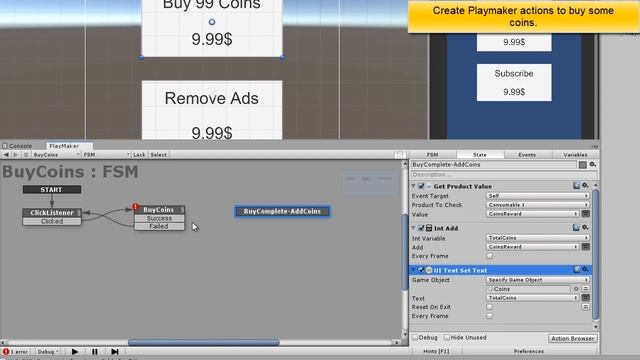Open the Product To Check dropdown
This screenshot has width=640, height=360.
[538, 205]
